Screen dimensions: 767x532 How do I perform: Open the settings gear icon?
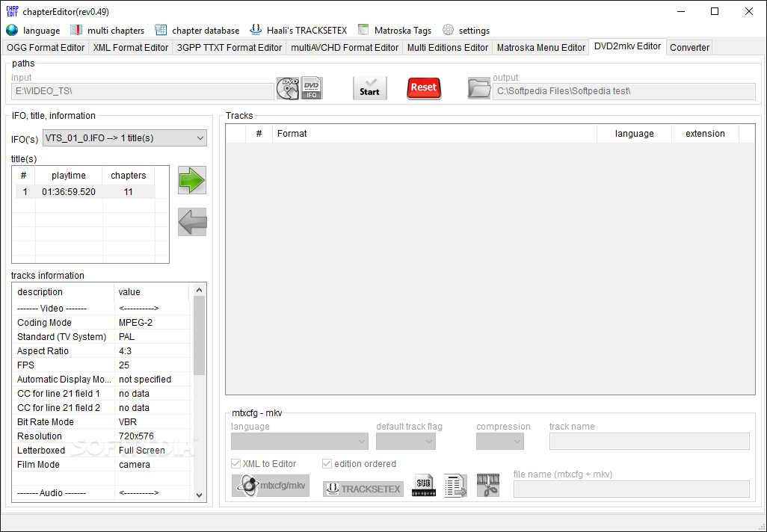(448, 31)
